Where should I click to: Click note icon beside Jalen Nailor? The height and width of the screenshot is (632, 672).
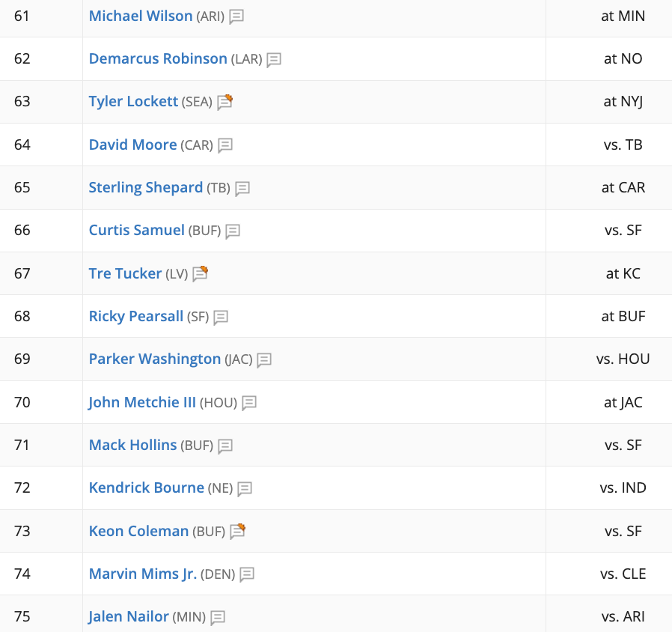pyautogui.click(x=218, y=617)
